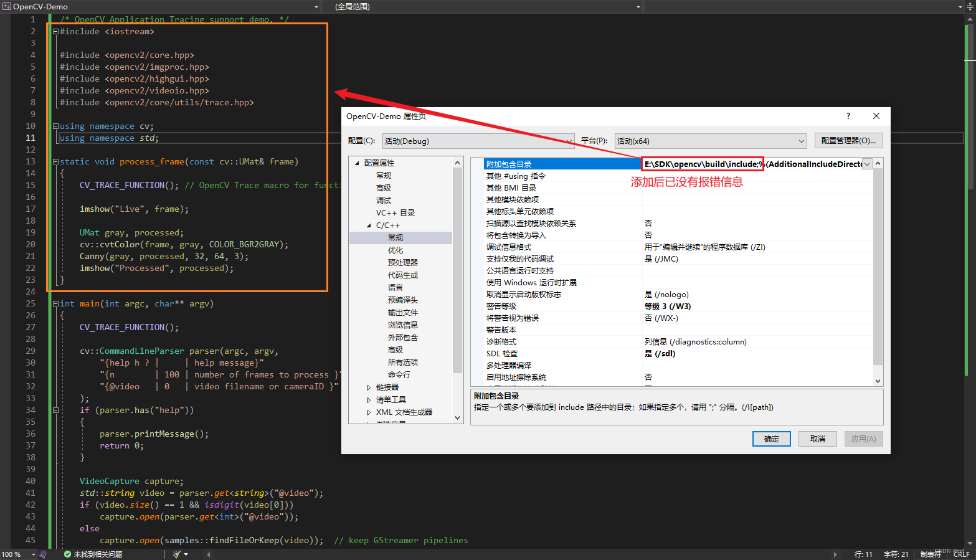Click the 未找到相关问题 status text
Screen dimensions: 976x560
click(x=98, y=554)
